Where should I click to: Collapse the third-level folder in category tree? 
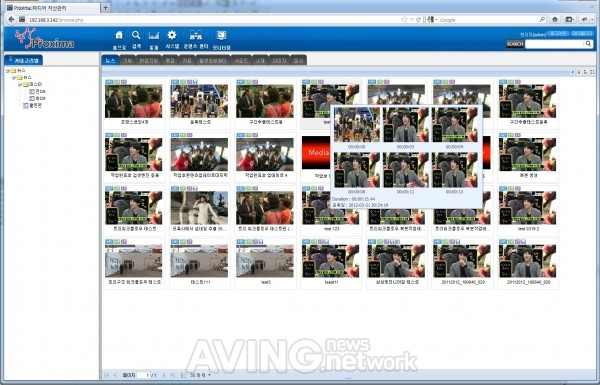[x=20, y=85]
